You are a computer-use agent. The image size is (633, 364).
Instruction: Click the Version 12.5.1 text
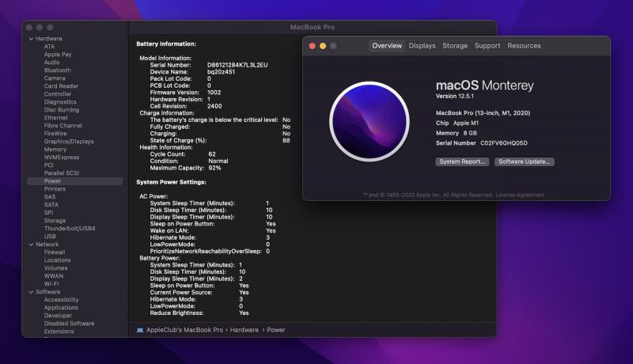[x=454, y=96]
